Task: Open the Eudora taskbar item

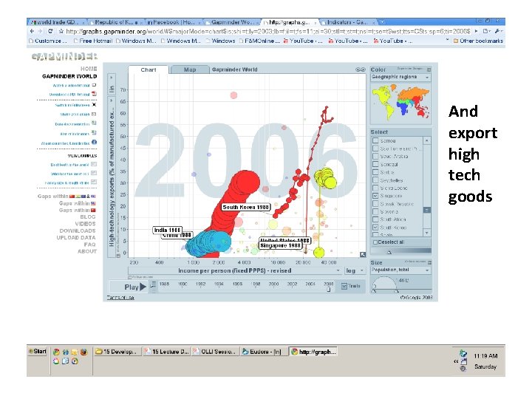Action: [262, 352]
